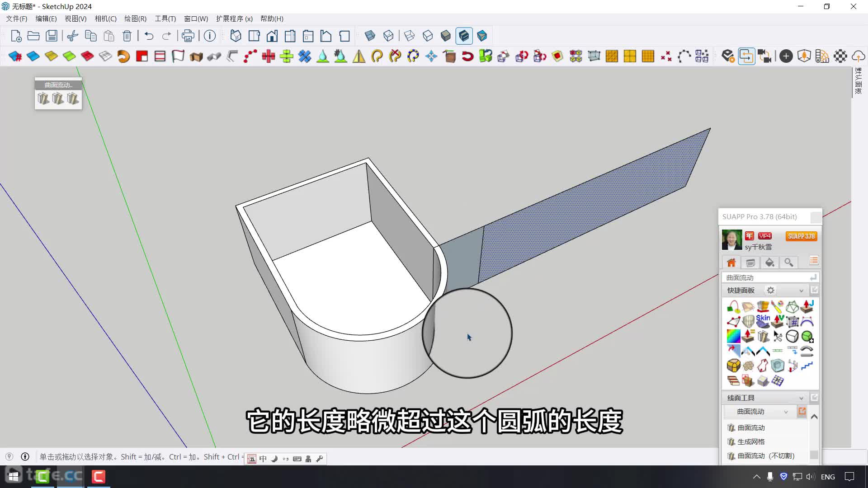Click rainbow gradient icon in 快捷面板
This screenshot has width=868, height=488.
point(733,336)
